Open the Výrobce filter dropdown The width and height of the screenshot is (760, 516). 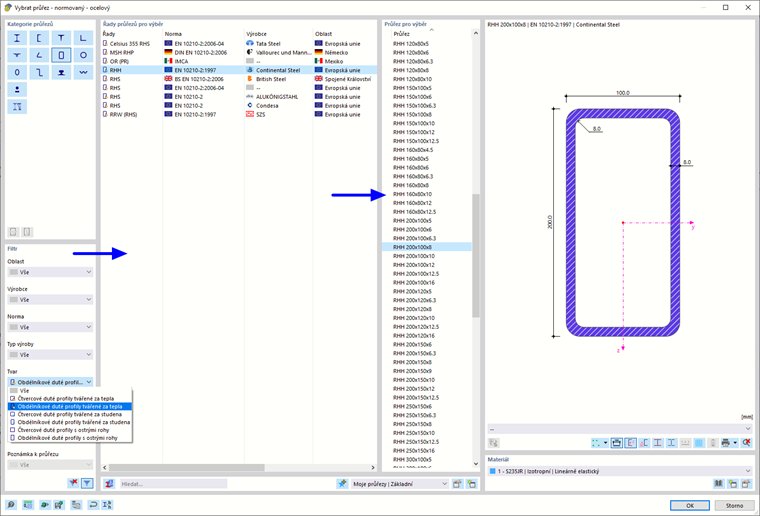pyautogui.click(x=50, y=300)
